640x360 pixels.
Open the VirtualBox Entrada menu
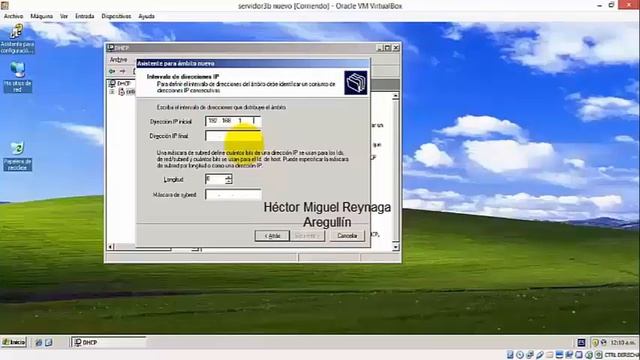84,16
